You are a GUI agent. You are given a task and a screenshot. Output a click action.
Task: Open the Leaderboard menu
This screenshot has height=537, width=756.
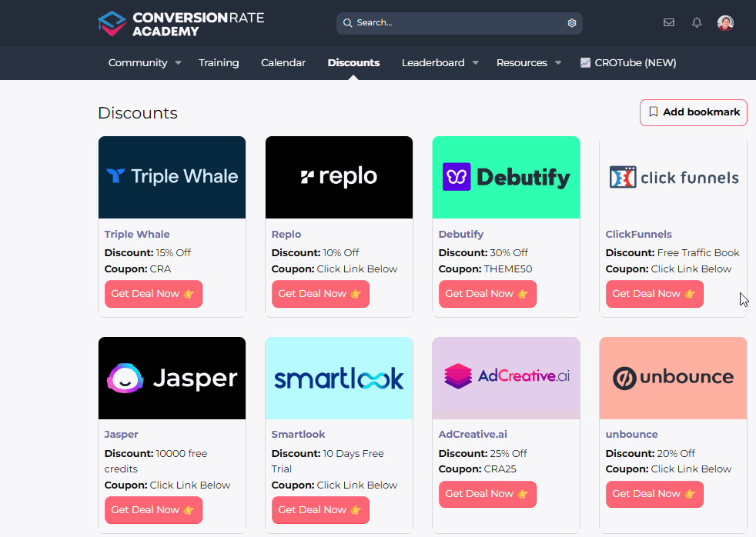433,62
